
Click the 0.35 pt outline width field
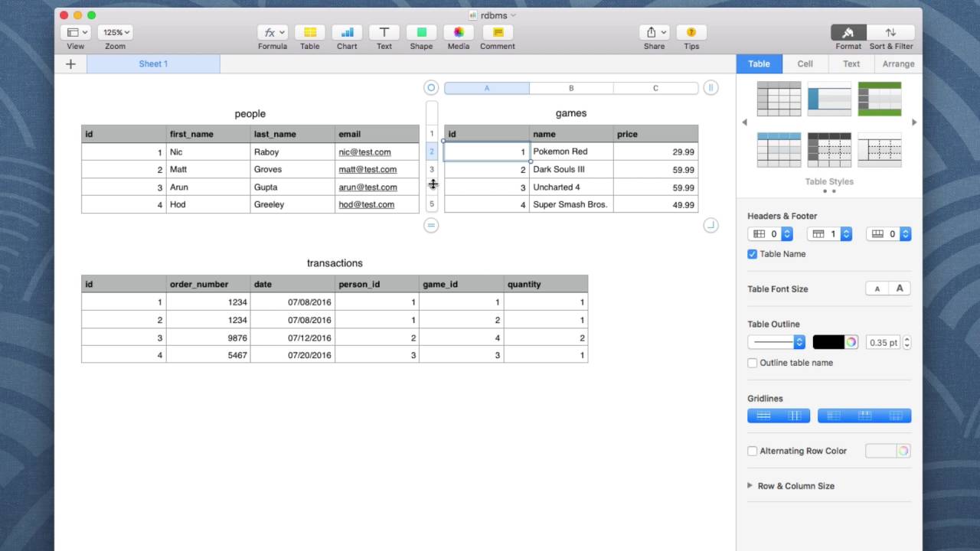click(x=883, y=342)
